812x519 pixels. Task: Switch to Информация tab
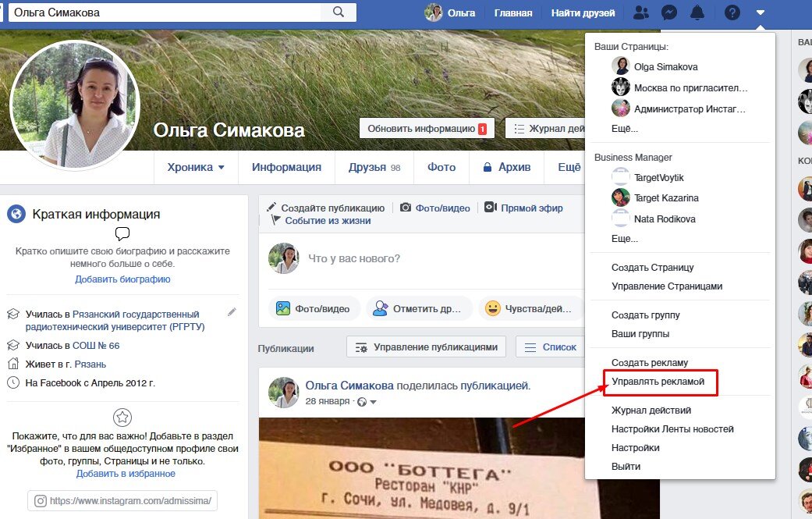[286, 167]
